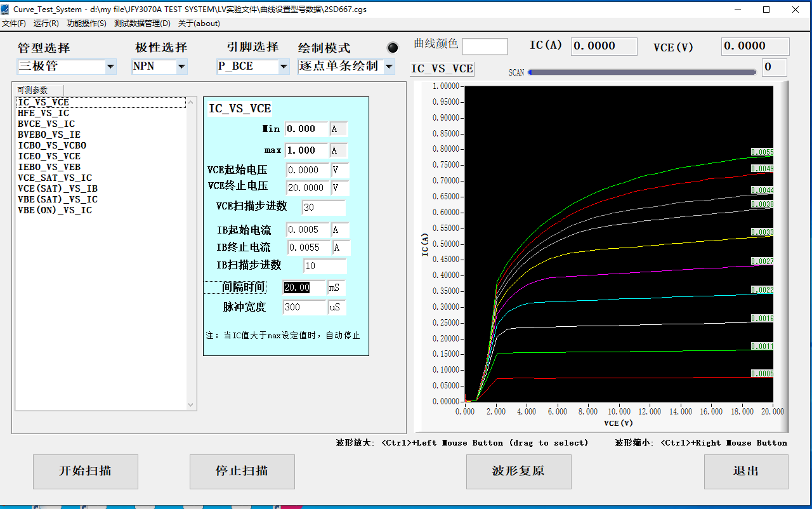Image resolution: width=812 pixels, height=509 pixels.
Task: Click the 停止扫描 button
Action: point(242,472)
